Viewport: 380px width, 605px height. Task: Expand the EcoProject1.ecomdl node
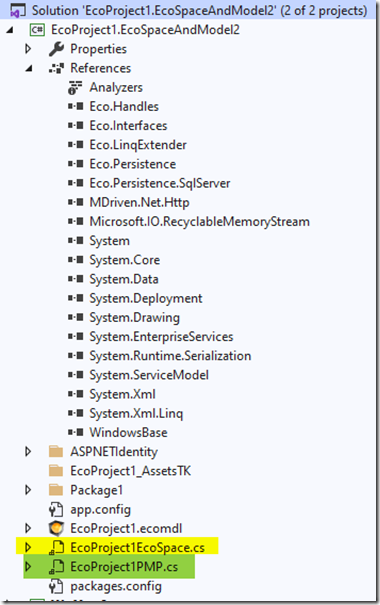[x=28, y=528]
